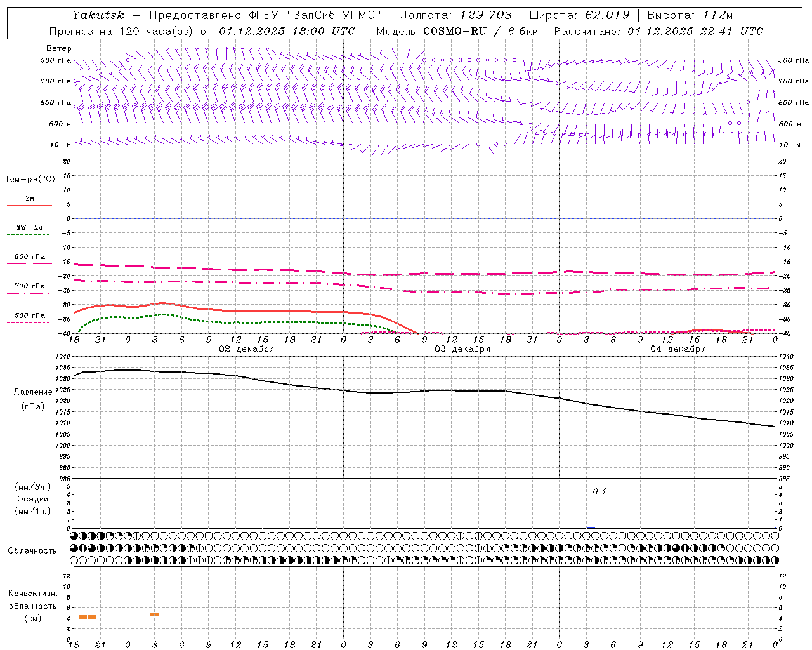
Task: Click the "Осадки" precipitation label
Action: (x=33, y=499)
